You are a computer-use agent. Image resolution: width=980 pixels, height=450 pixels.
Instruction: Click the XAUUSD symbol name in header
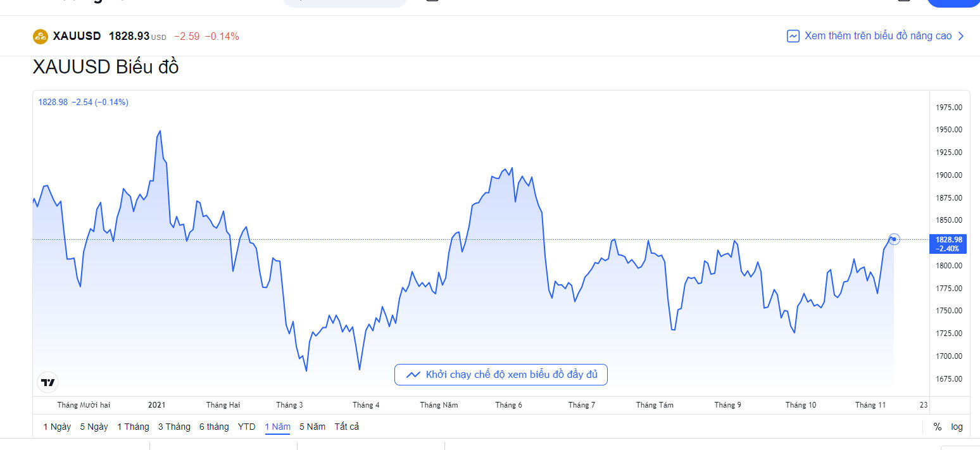pos(77,36)
